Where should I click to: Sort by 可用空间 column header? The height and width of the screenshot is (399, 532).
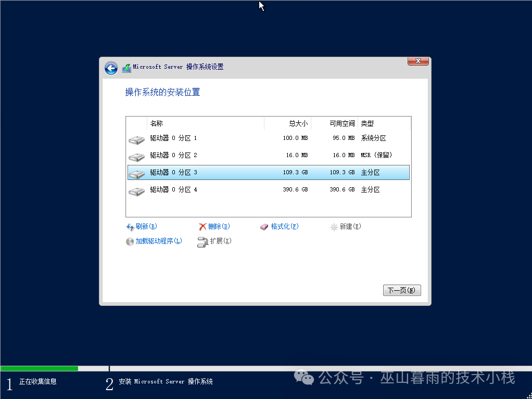pyautogui.click(x=335, y=124)
